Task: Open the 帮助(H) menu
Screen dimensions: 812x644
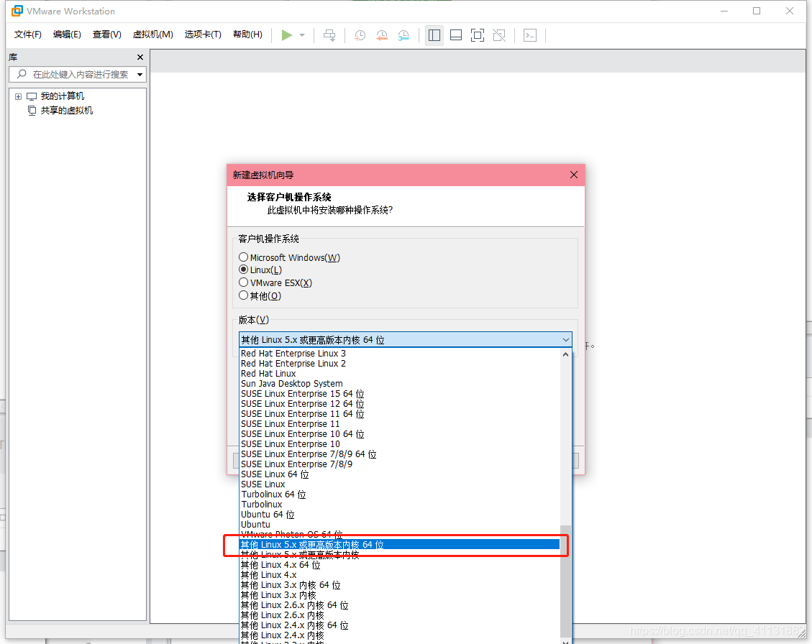Action: tap(247, 34)
